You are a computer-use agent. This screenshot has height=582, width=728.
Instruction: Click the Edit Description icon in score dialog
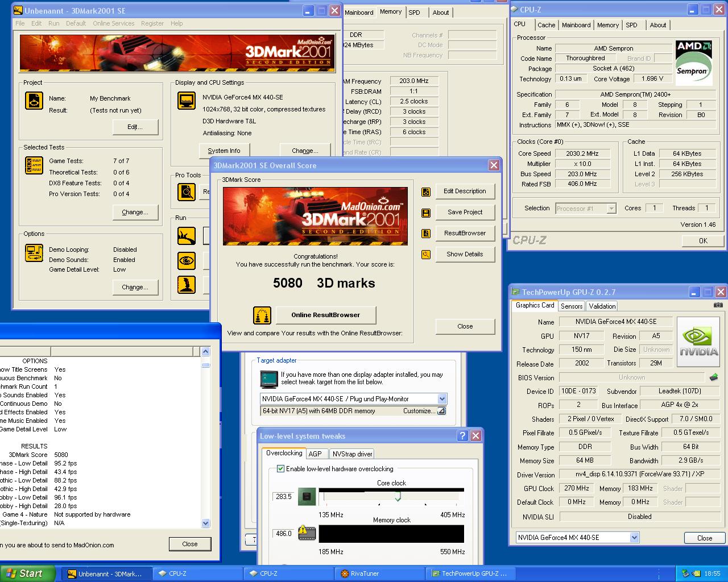click(426, 192)
